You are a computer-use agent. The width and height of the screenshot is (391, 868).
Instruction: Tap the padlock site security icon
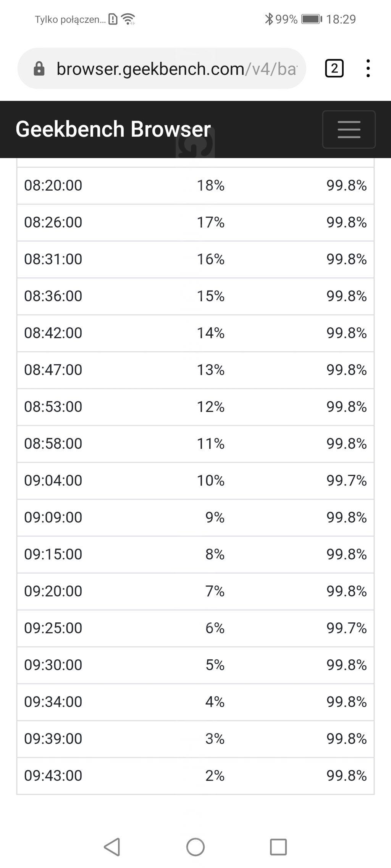[x=39, y=69]
